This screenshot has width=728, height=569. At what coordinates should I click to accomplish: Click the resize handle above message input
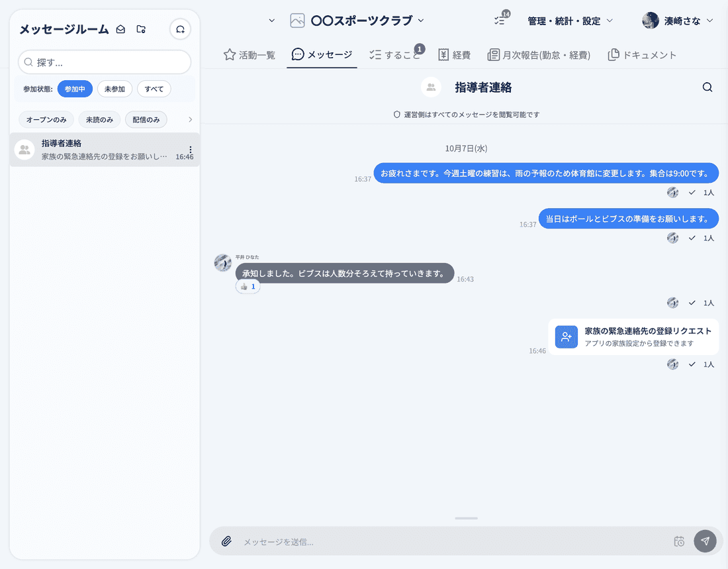pyautogui.click(x=466, y=518)
